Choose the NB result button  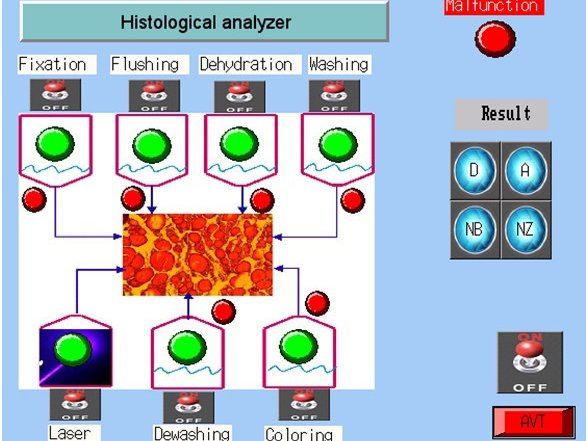475,229
